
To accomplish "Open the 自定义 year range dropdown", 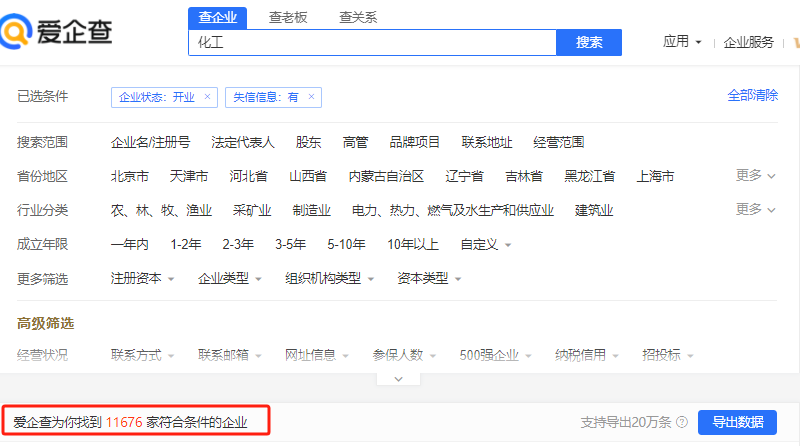I will pyautogui.click(x=485, y=244).
